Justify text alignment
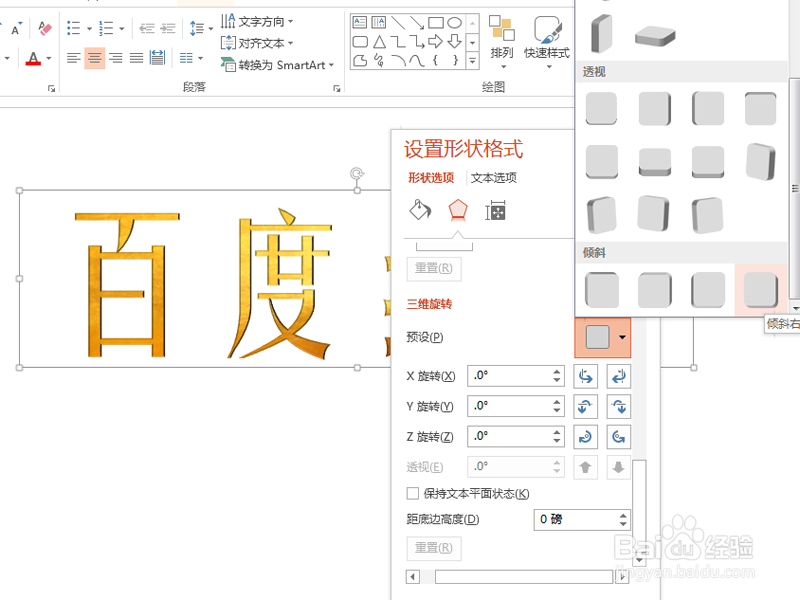The image size is (800, 600). point(136,58)
